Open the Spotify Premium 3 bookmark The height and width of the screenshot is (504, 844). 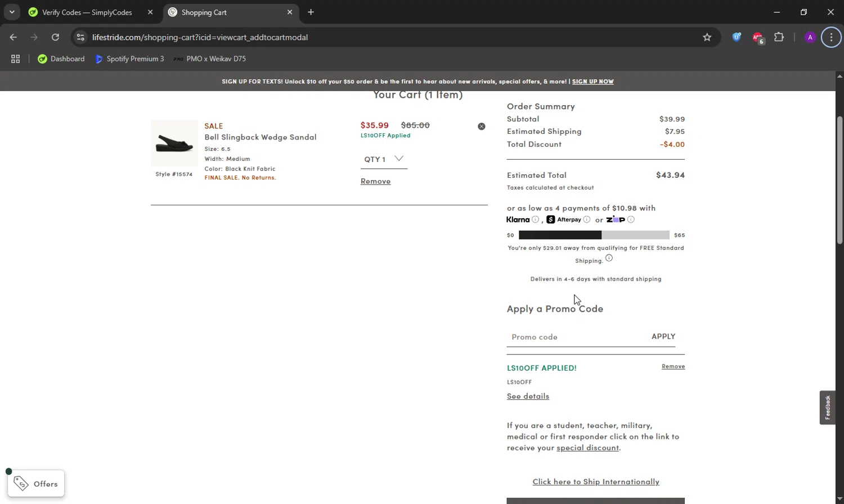[130, 58]
